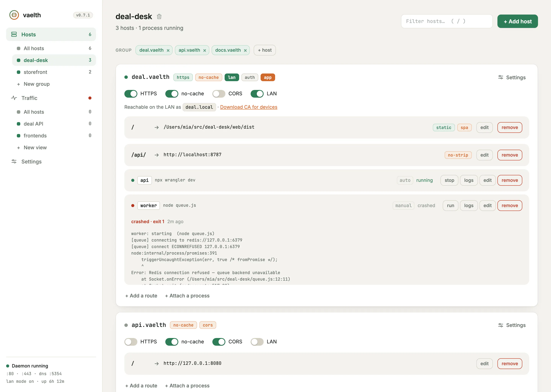Click the sidebar Settings sliders icon
This screenshot has height=392, width=551.
pos(14,162)
